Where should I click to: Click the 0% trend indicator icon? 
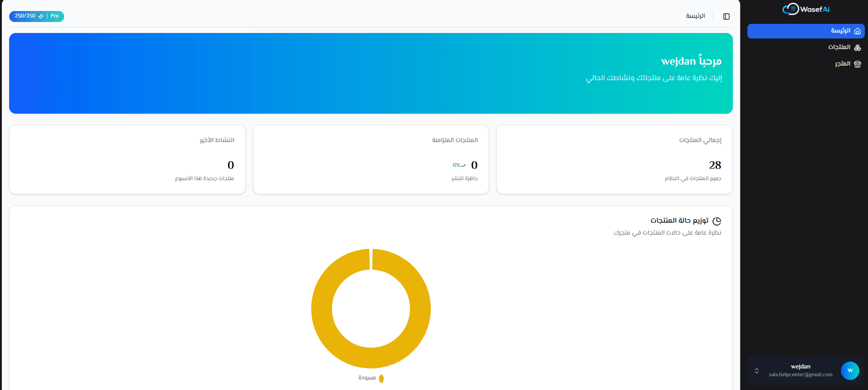coord(463,165)
